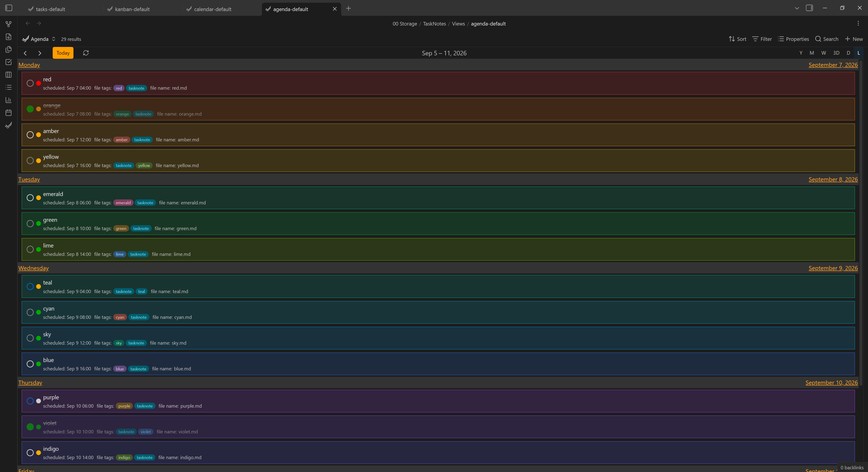Mark the red task as complete

click(x=30, y=83)
